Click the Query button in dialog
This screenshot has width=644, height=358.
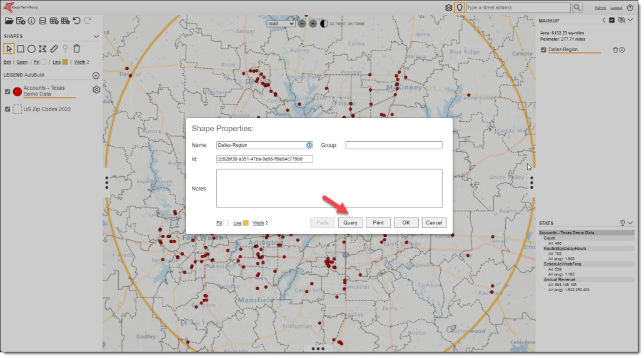coord(350,222)
